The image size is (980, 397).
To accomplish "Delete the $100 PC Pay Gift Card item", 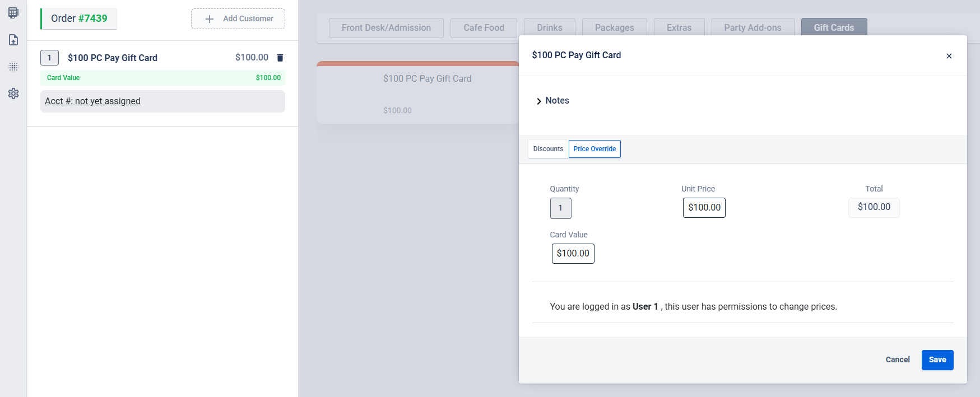I will (280, 58).
